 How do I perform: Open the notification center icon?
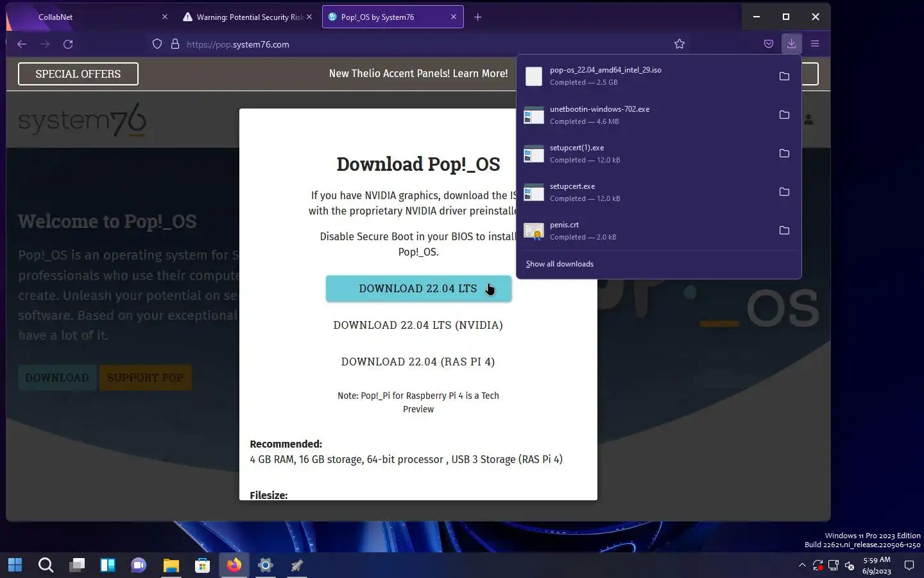coord(909,565)
